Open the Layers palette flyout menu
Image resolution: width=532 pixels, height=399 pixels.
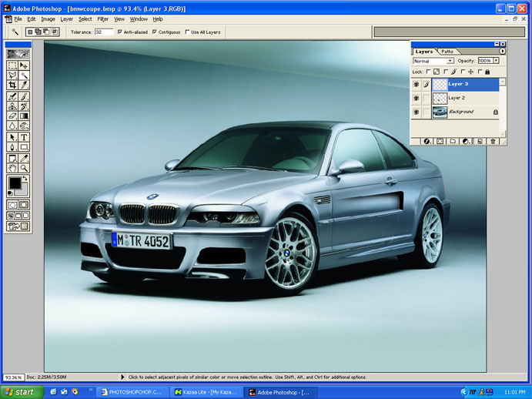502,51
